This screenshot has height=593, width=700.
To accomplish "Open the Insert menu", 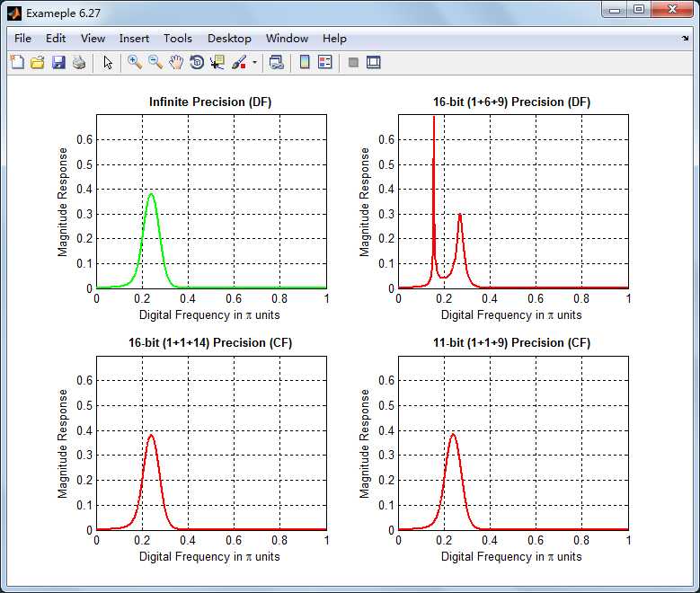I will tap(134, 39).
